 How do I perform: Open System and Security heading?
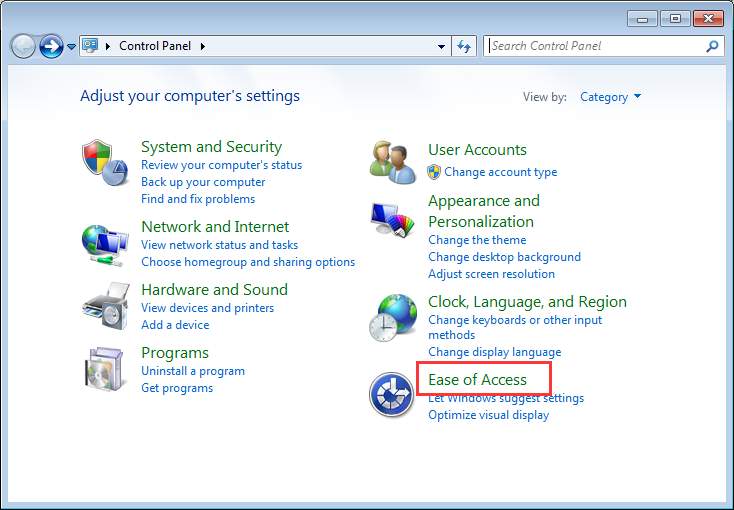pos(212,147)
